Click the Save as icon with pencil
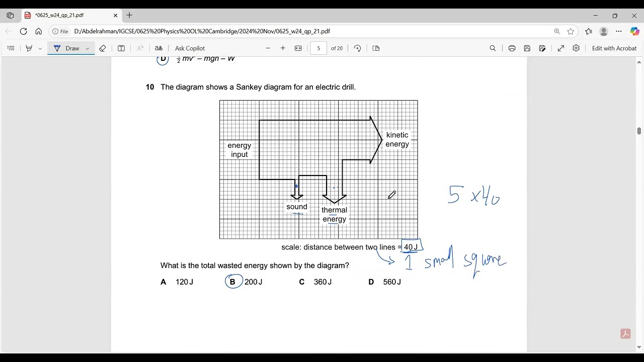This screenshot has width=644, height=362. point(542,48)
